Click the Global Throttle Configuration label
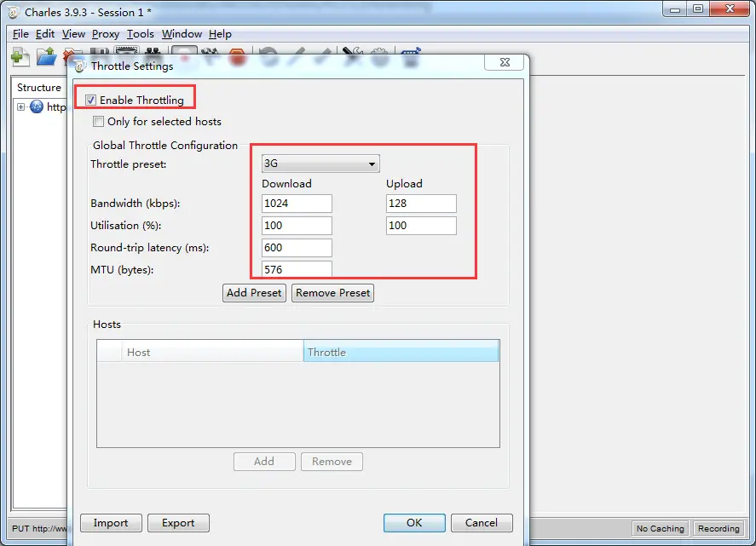Screen dimensions: 756x546 coord(165,146)
